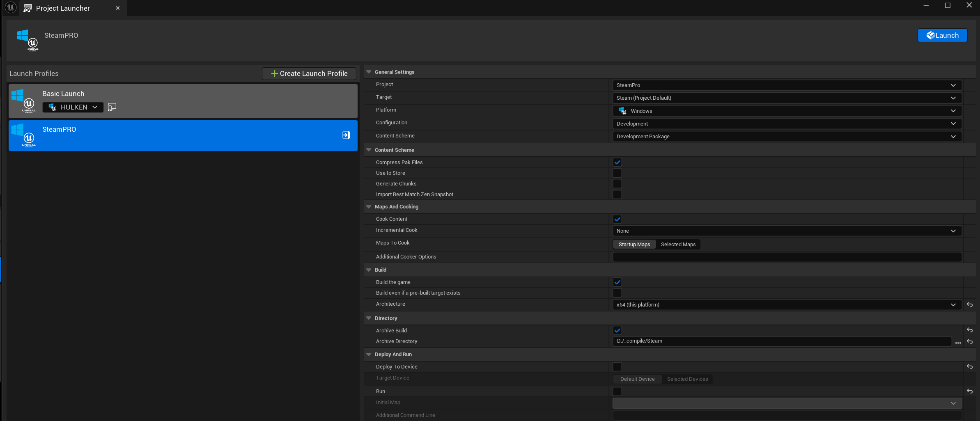Click the Project Launcher tab icon
The image size is (980, 421).
pos(28,8)
